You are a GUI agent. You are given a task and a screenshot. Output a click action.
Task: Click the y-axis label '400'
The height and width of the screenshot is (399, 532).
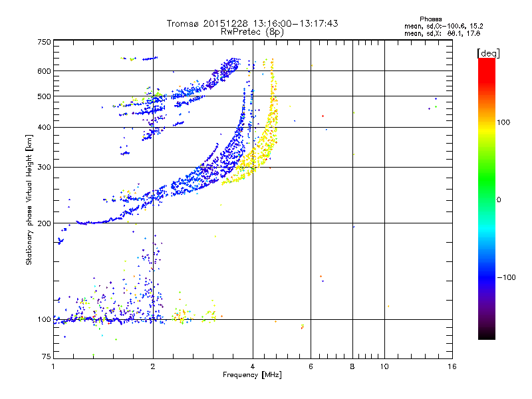[44, 128]
